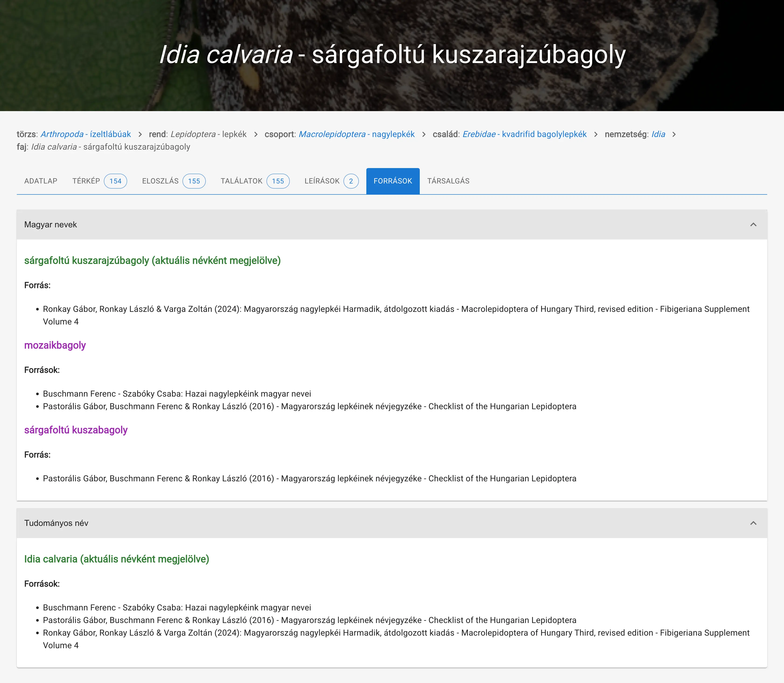Image resolution: width=784 pixels, height=683 pixels.
Task: Open the Idia genus breadcrumb link
Action: coord(658,134)
